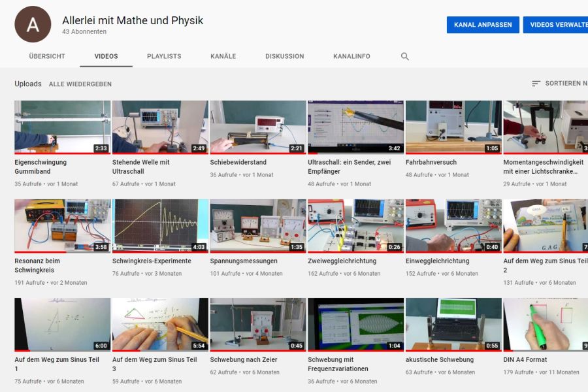Click the 43 Abonnenten subscriber count
This screenshot has width=588, height=392.
84,32
